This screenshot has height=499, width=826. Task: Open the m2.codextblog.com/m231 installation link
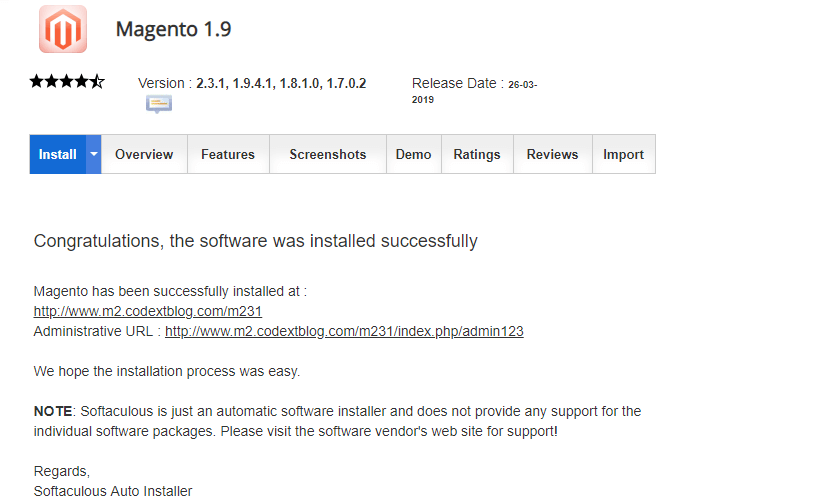point(148,311)
